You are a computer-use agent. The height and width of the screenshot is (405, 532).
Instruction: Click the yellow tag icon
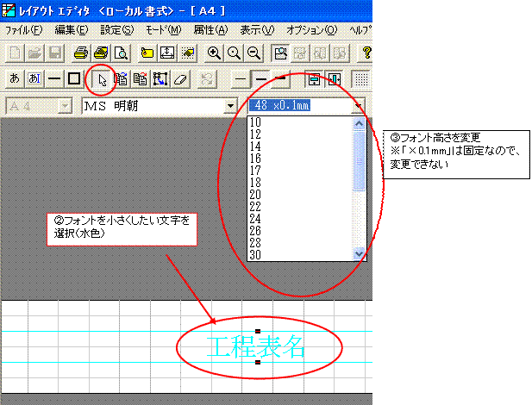[x=147, y=53]
